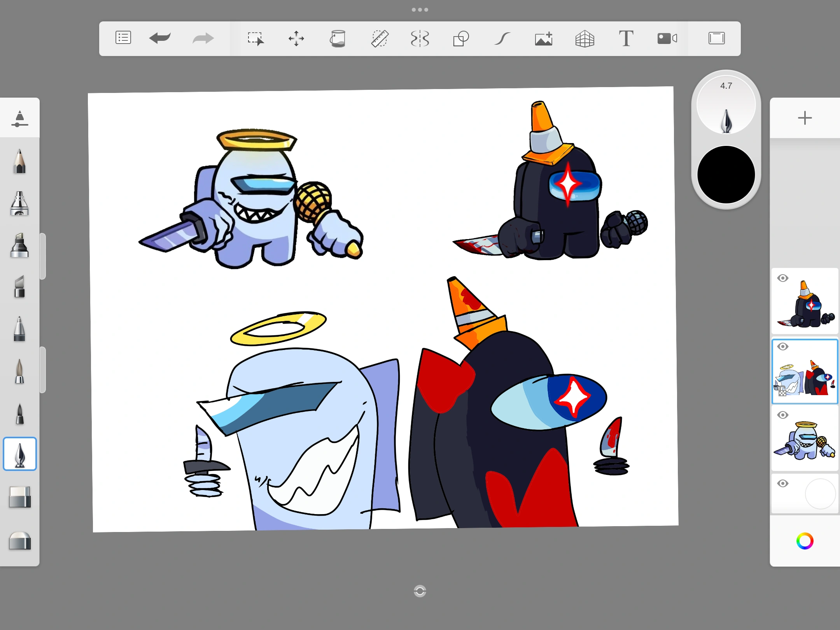Open the fill bucket tool
The width and height of the screenshot is (840, 630).
click(x=338, y=39)
